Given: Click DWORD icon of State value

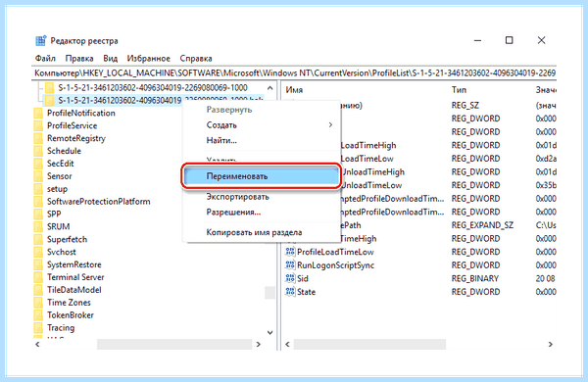Looking at the screenshot, I should tap(290, 292).
